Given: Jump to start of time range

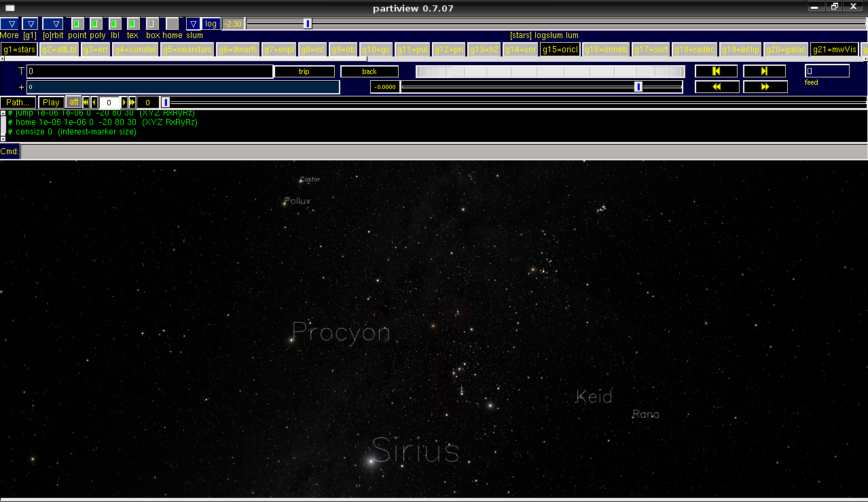Looking at the screenshot, I should click(716, 71).
